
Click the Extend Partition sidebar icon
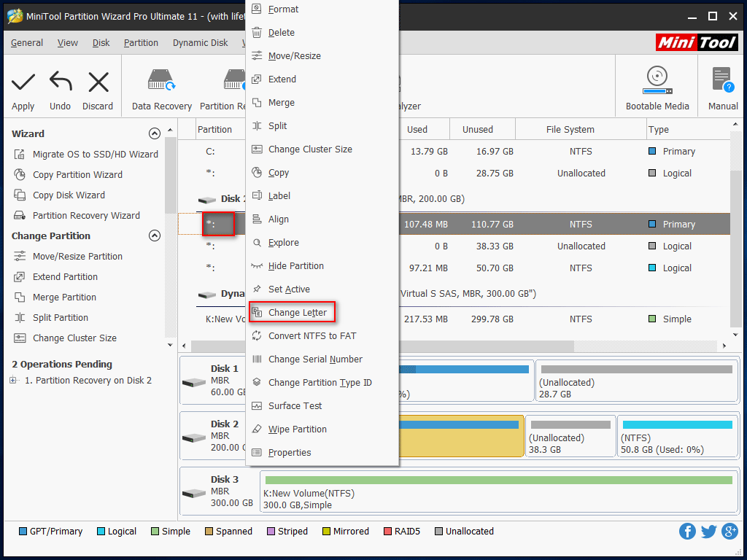[x=20, y=276]
